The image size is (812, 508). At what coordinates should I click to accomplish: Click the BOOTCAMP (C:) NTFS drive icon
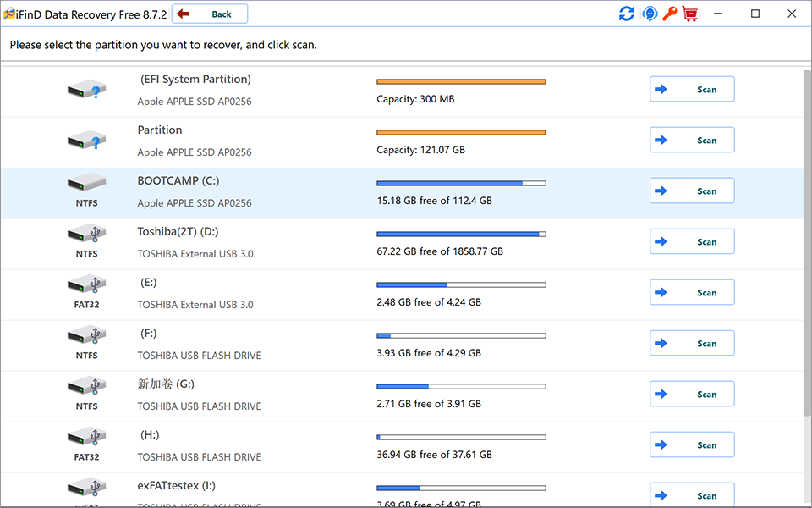point(86,183)
